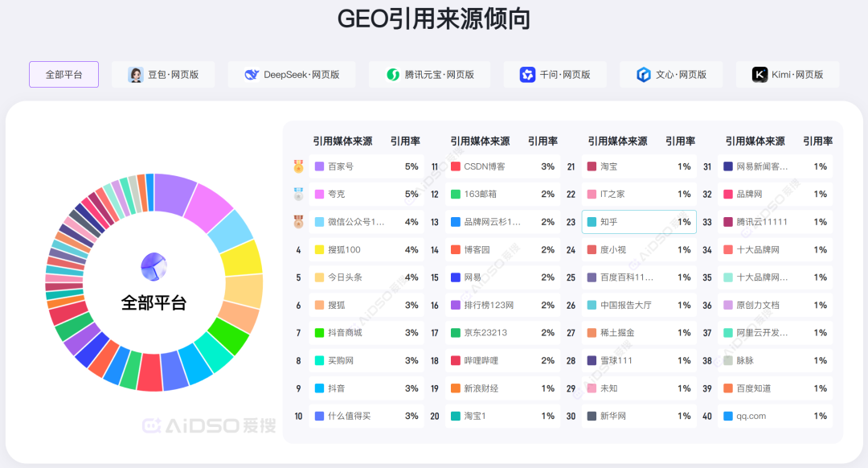Click the Kimi black K icon
This screenshot has height=468, width=868.
[x=759, y=75]
